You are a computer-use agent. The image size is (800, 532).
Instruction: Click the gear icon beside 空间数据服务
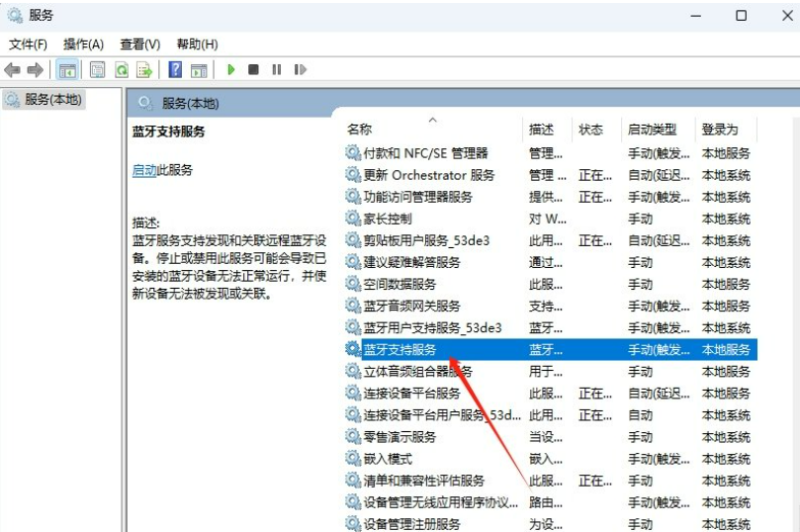[353, 283]
